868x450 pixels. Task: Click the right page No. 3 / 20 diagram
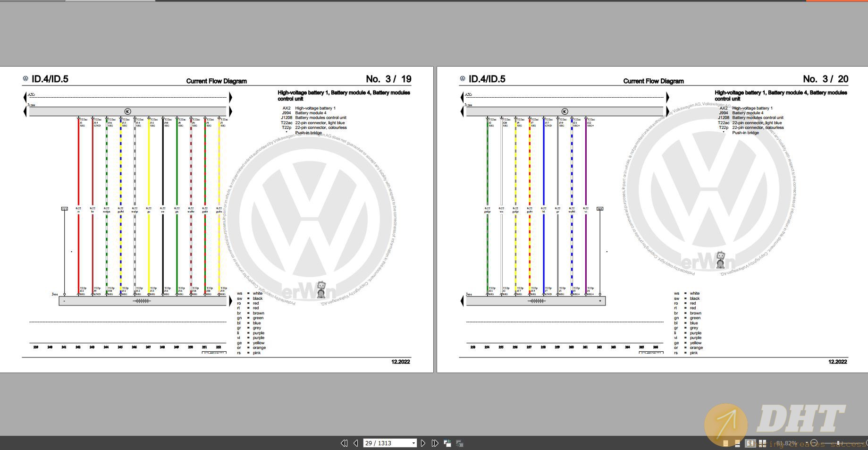[x=652, y=219]
